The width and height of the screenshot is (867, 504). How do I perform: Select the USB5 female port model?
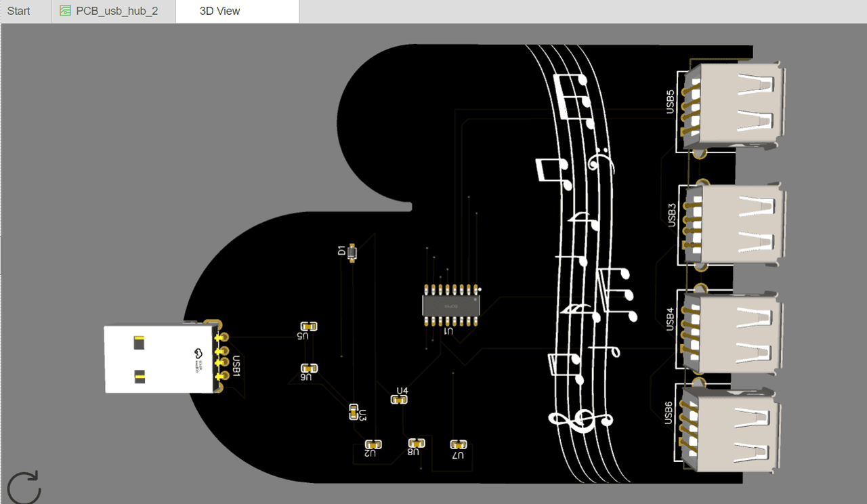pyautogui.click(x=734, y=105)
